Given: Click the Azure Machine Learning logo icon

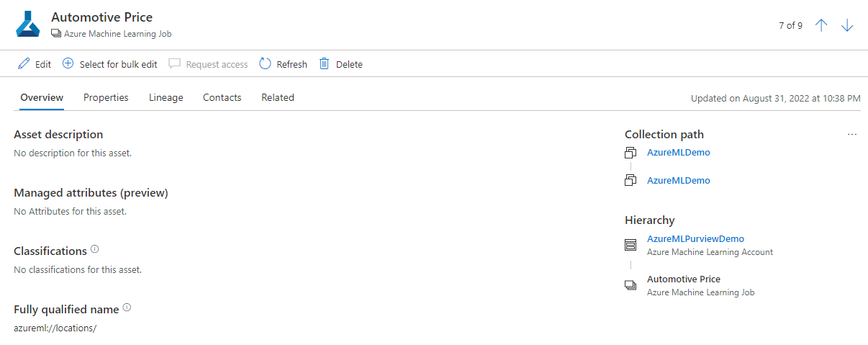Looking at the screenshot, I should click(29, 24).
